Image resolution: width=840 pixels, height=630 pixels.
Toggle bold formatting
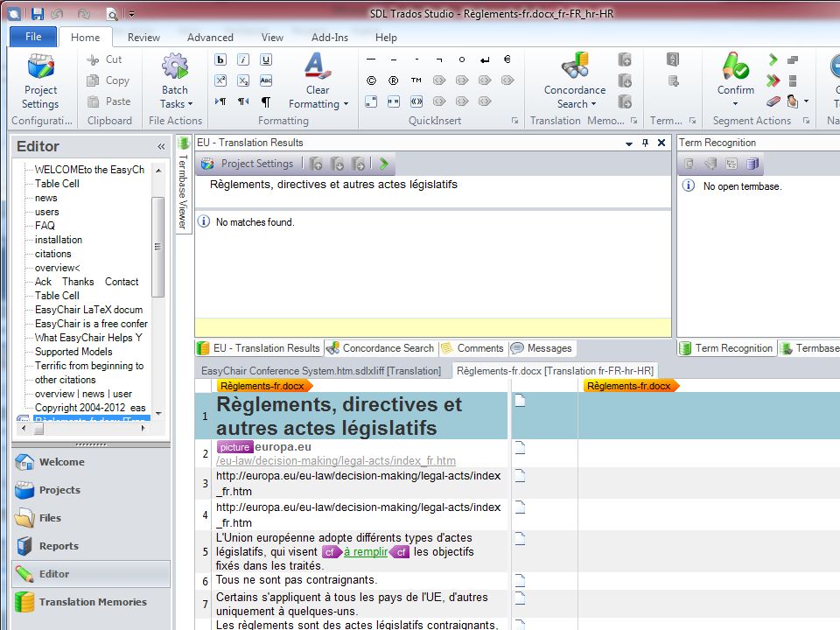click(220, 59)
